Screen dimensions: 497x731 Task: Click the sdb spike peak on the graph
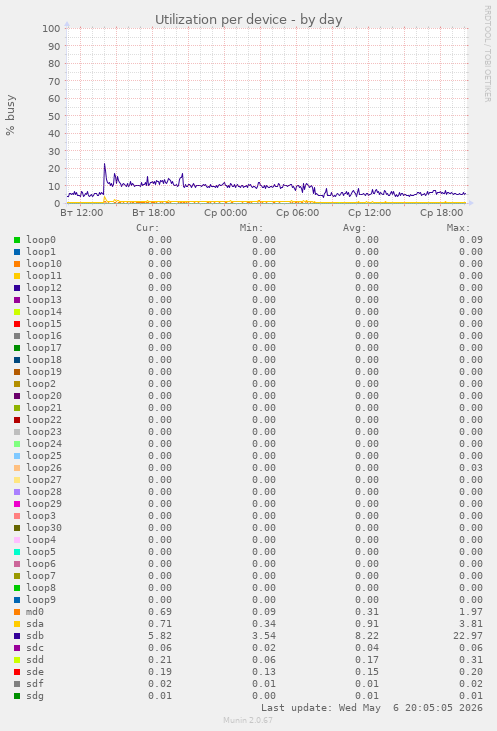(104, 164)
